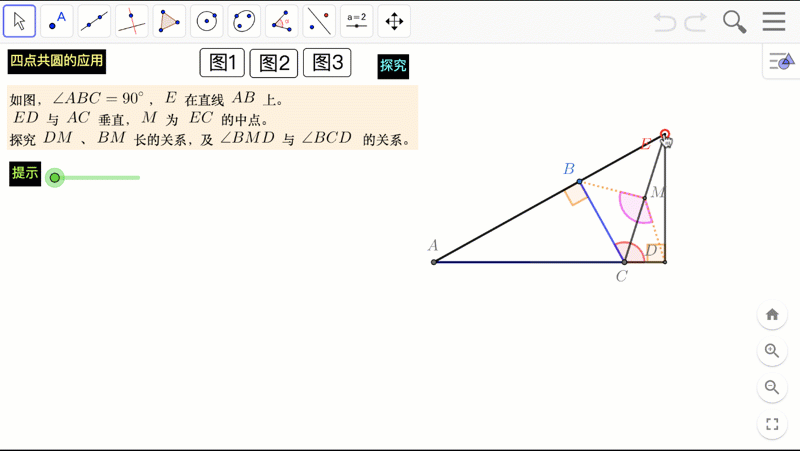Click the red angle BCD sector at C
This screenshot has width=800, height=451.
click(x=631, y=252)
